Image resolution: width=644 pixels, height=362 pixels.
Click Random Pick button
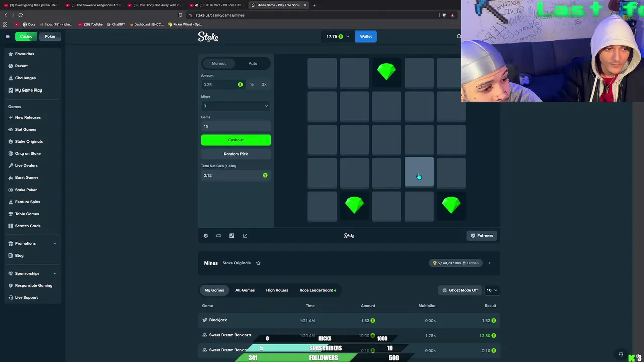236,154
